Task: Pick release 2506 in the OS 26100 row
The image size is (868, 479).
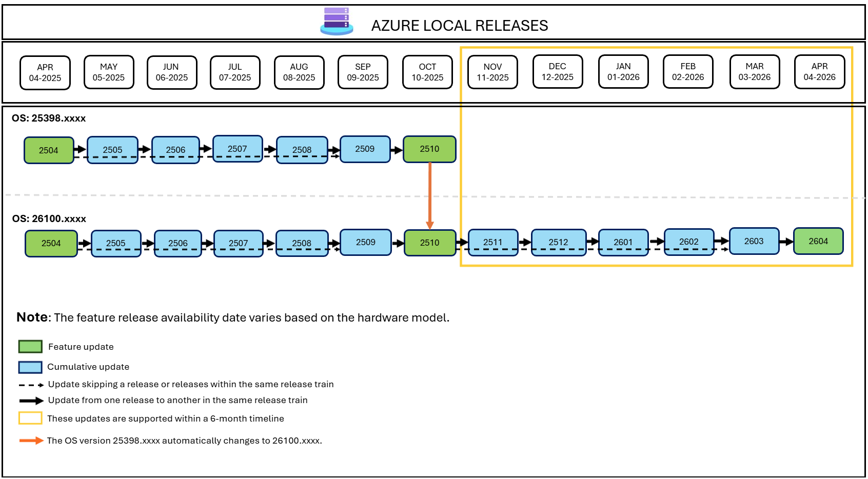Action: tap(178, 243)
